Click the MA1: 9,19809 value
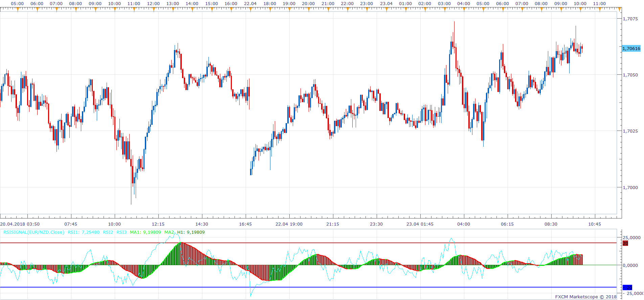The height and width of the screenshot is (300, 644). [x=146, y=232]
